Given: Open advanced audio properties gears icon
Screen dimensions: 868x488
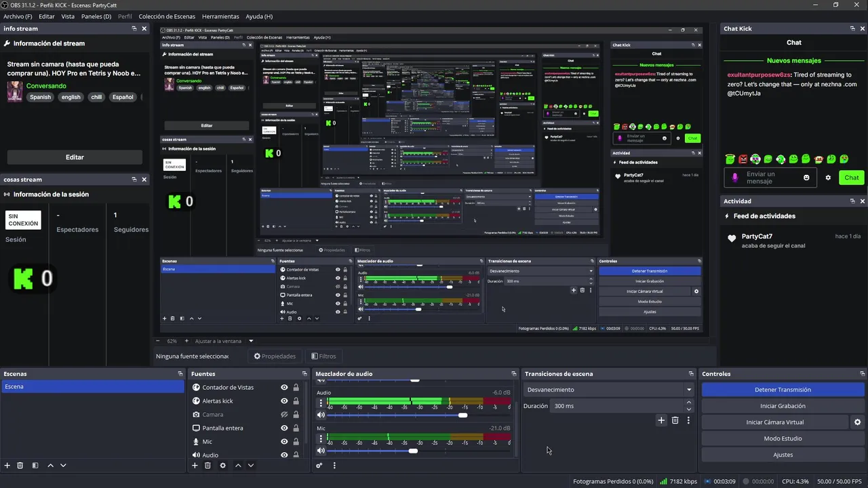Looking at the screenshot, I should 319,466.
